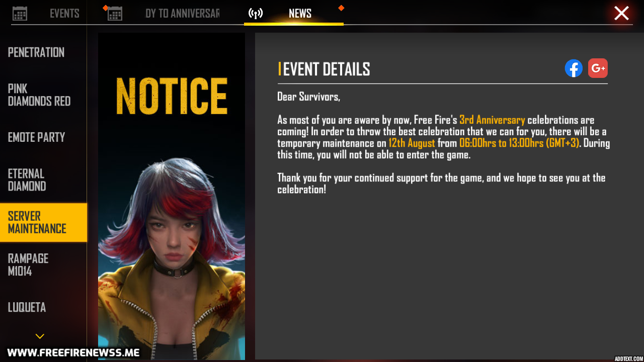Image resolution: width=644 pixels, height=362 pixels.
Task: Switch to the News tab
Action: tap(300, 14)
